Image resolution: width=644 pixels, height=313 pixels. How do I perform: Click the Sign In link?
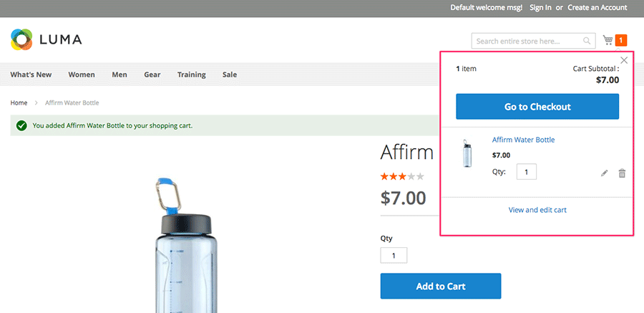click(540, 7)
